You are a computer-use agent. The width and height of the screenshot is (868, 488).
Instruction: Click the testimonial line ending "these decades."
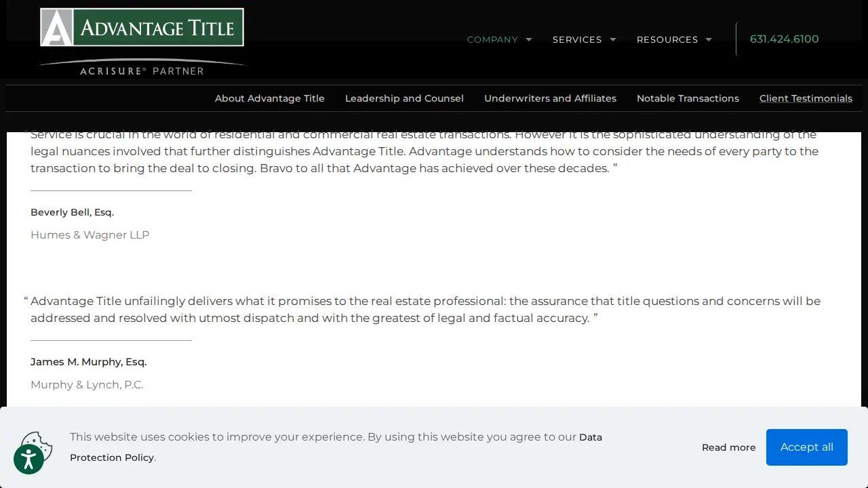(x=324, y=168)
